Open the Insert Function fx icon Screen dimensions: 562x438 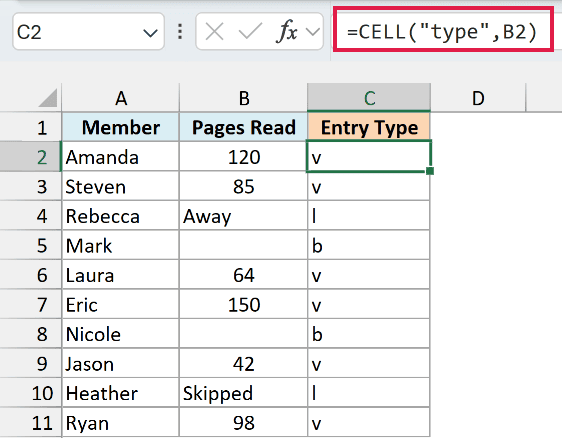286,32
